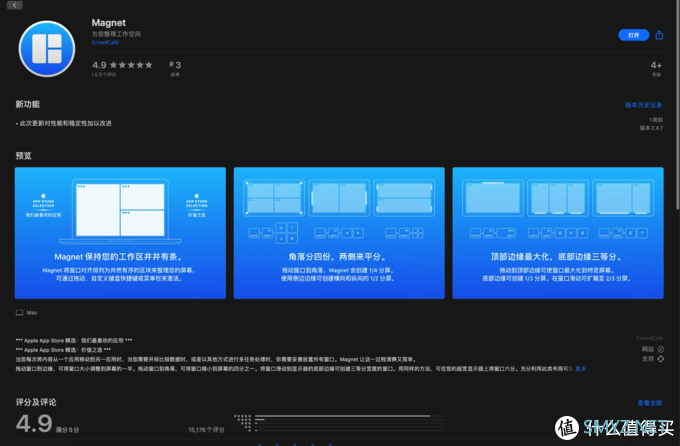This screenshot has height=446, width=680.
Task: Open the developer 网站 website link
Action: [653, 349]
